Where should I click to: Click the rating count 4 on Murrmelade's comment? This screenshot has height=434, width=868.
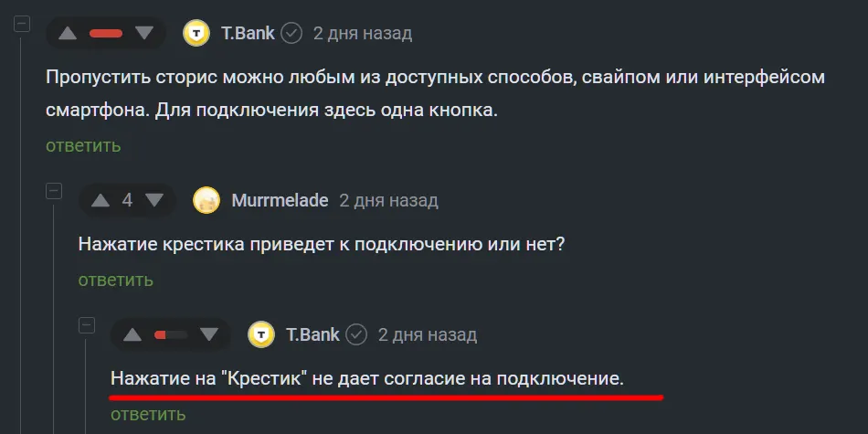pos(127,200)
